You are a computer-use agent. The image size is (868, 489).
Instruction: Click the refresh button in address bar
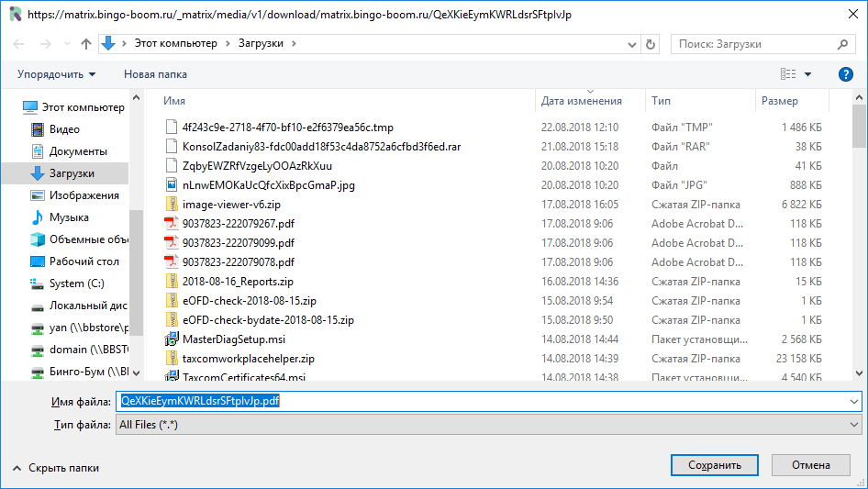pos(651,44)
